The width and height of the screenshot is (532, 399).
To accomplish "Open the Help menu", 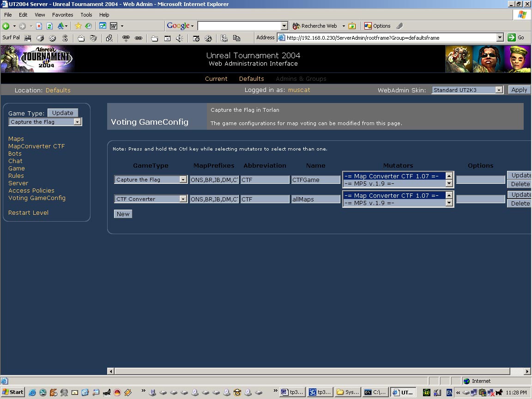I will click(x=104, y=15).
